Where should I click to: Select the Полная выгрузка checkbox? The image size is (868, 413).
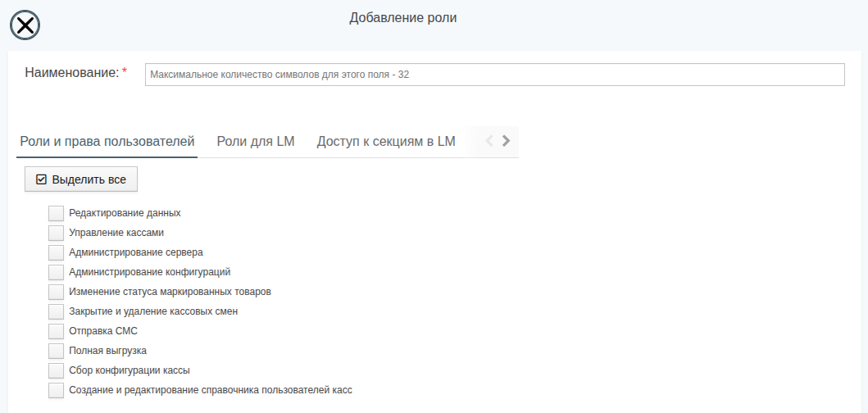[x=56, y=351]
